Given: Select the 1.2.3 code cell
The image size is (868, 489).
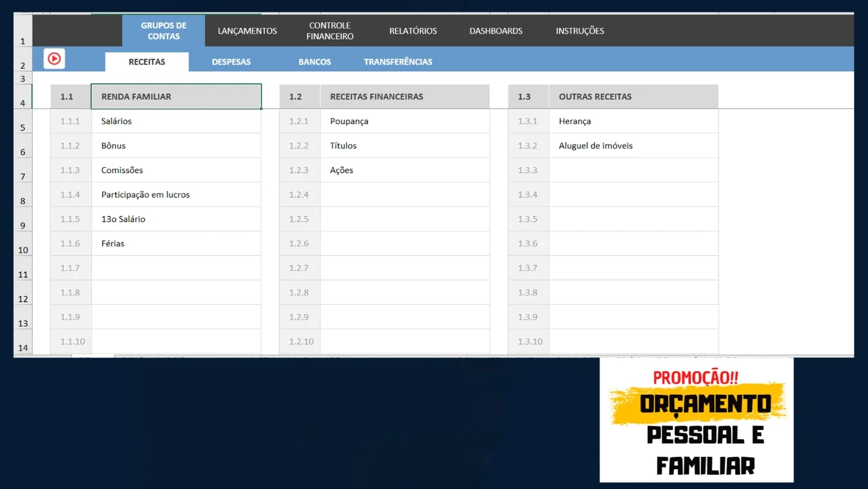Looking at the screenshot, I should 299,170.
